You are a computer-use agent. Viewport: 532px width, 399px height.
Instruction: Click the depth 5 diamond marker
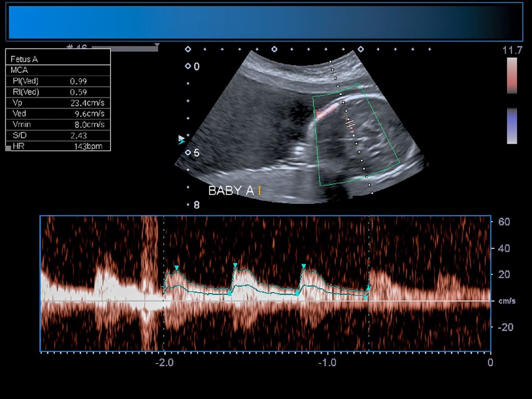[x=188, y=153]
